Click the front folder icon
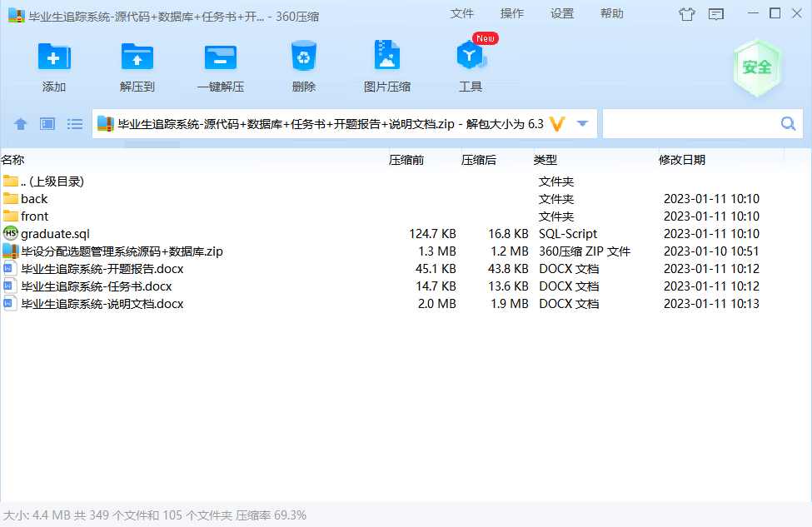Image resolution: width=812 pixels, height=527 pixels. click(x=10, y=216)
